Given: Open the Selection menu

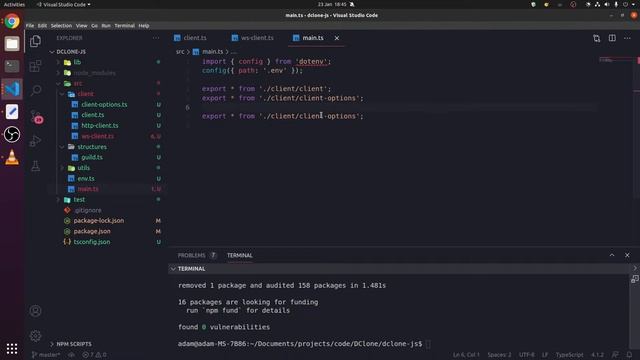Looking at the screenshot, I should (x=61, y=26).
